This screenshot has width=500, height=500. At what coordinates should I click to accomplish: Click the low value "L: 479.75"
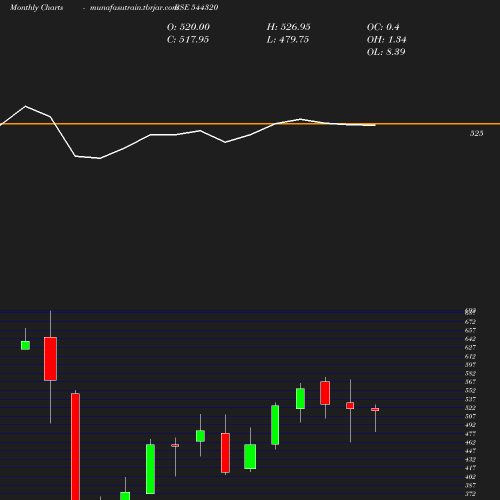pos(288,40)
